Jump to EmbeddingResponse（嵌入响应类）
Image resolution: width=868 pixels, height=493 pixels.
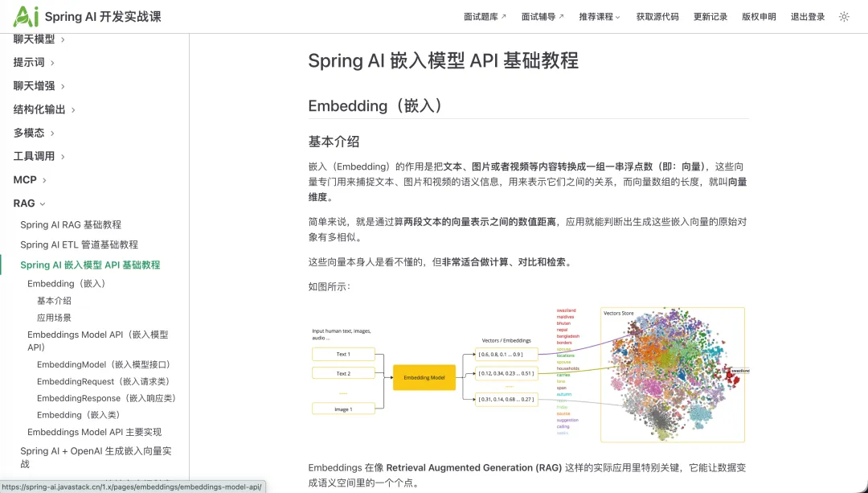click(x=107, y=398)
